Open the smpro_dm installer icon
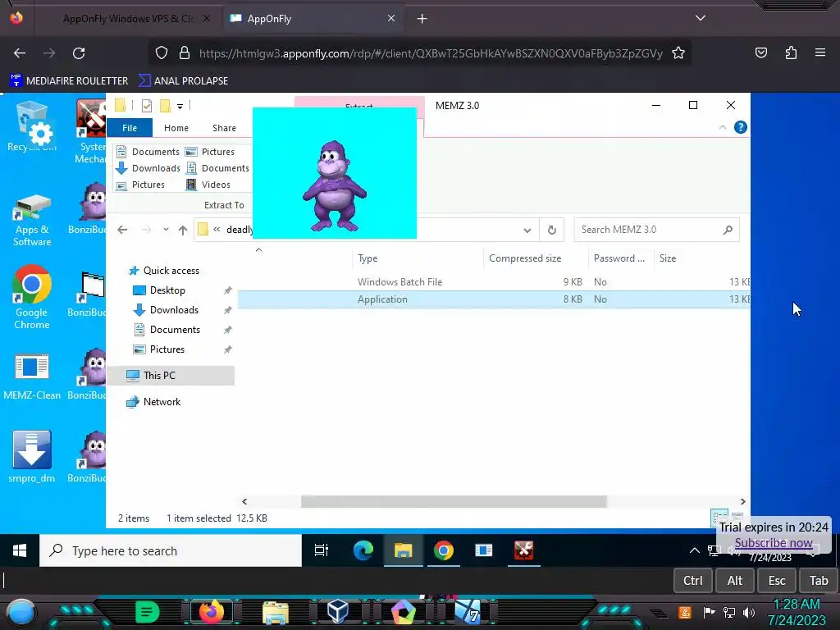The width and height of the screenshot is (840, 630). [32, 456]
